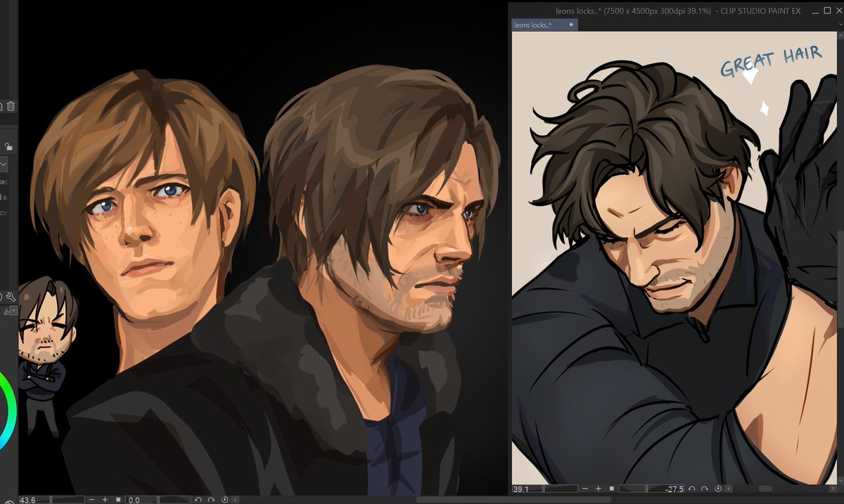Click main canvas horizontal scrollbar thumb
The width and height of the screenshot is (844, 504).
(x=513, y=500)
